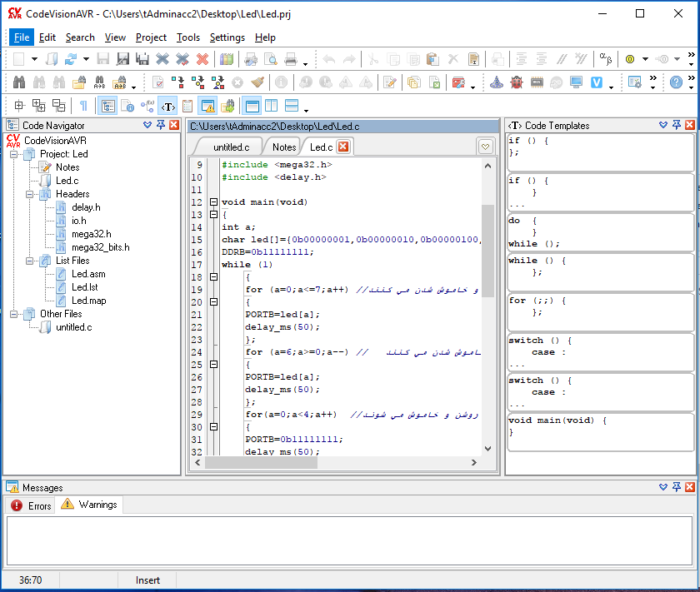The image size is (700, 592).
Task: Click the books library icon
Action: (x=227, y=59)
